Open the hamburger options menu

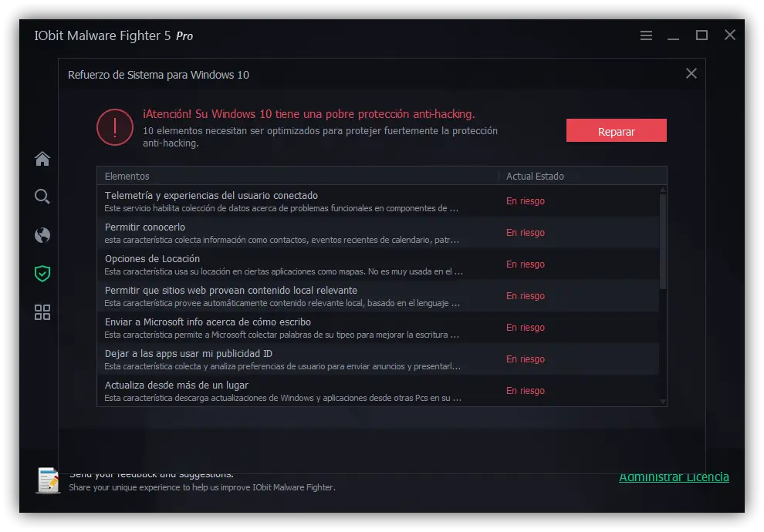[646, 35]
